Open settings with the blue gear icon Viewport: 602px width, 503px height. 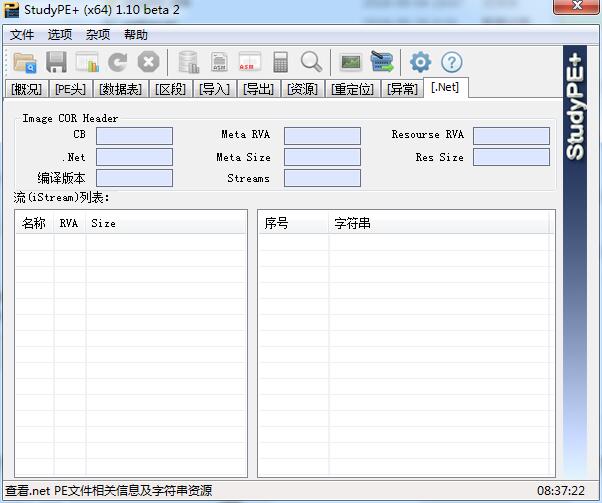coord(420,62)
